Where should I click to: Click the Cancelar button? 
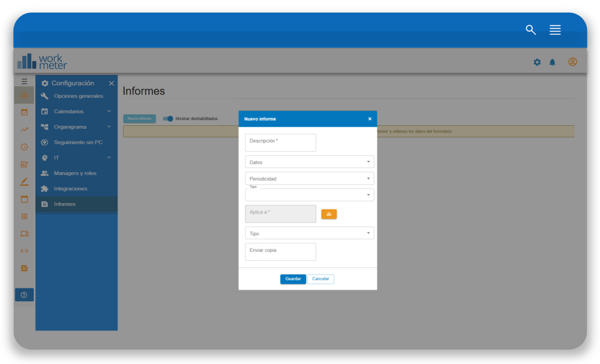click(x=320, y=279)
